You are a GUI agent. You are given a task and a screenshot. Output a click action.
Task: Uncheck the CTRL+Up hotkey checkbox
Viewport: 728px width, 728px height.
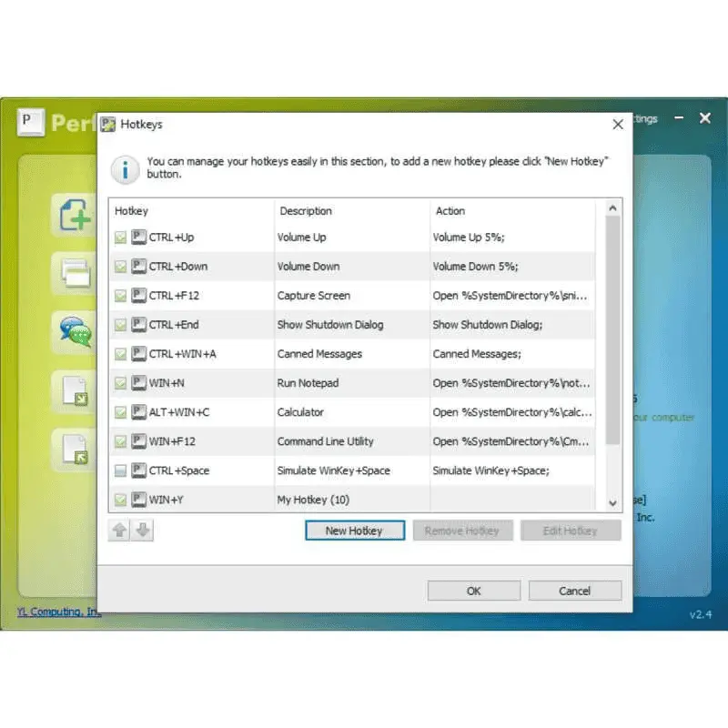[x=120, y=238]
